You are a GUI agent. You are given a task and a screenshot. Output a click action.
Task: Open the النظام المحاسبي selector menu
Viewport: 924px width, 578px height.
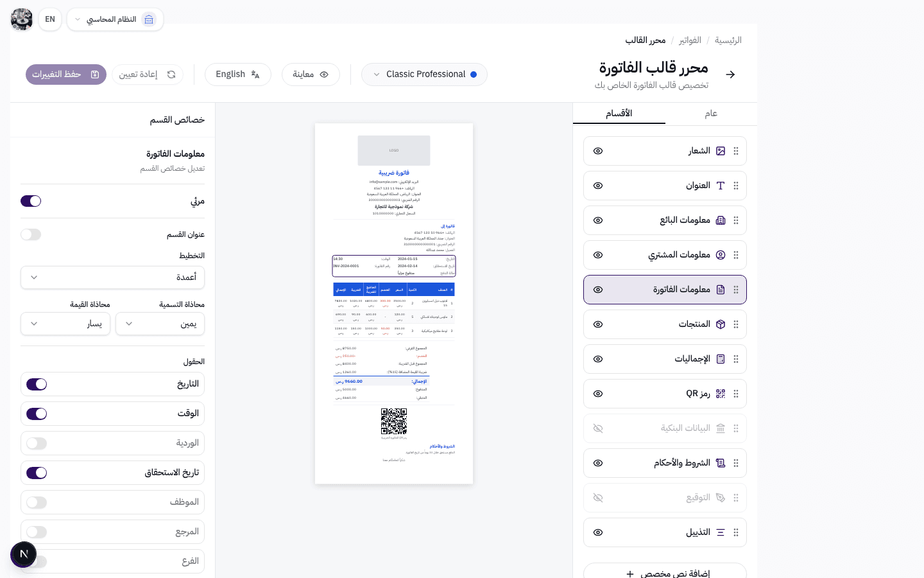115,19
